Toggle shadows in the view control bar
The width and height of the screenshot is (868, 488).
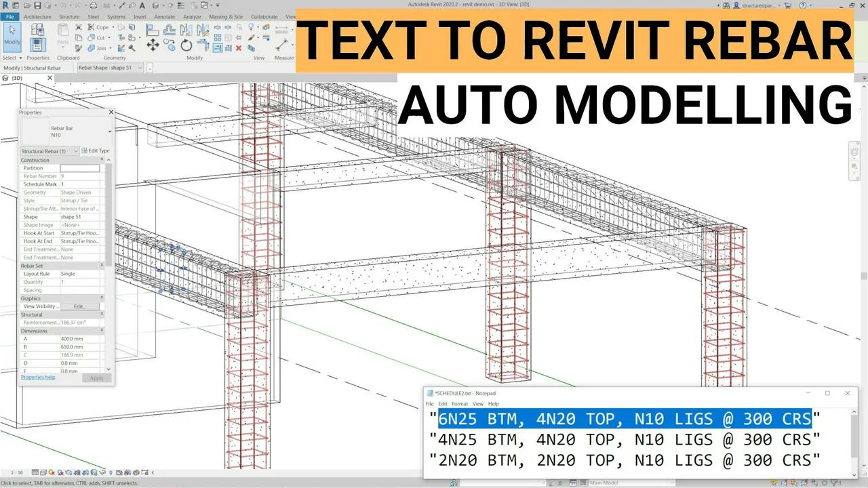61,471
